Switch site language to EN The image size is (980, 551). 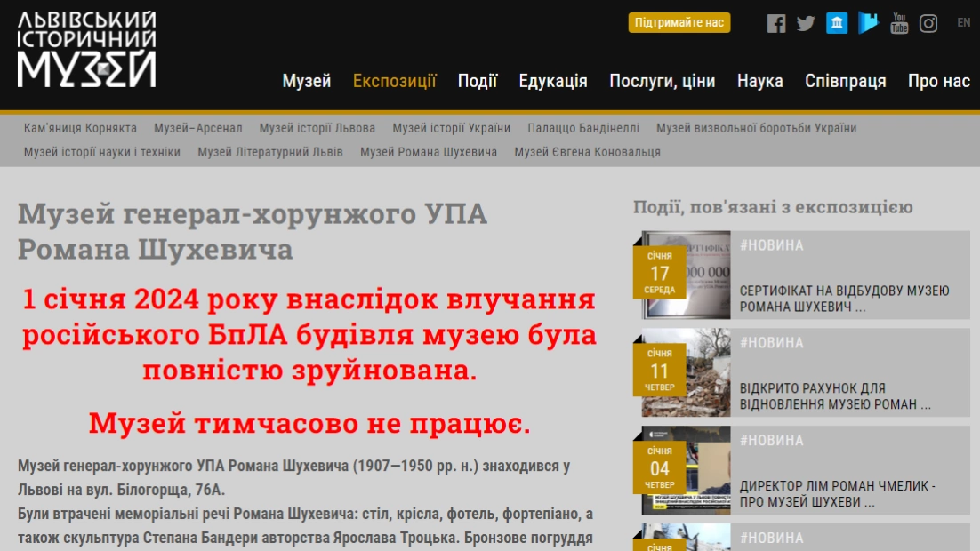(963, 23)
